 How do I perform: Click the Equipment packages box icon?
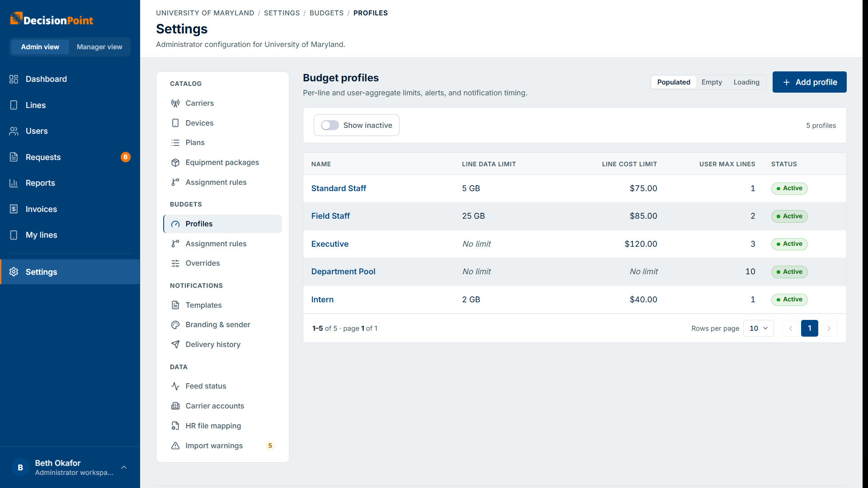(175, 163)
